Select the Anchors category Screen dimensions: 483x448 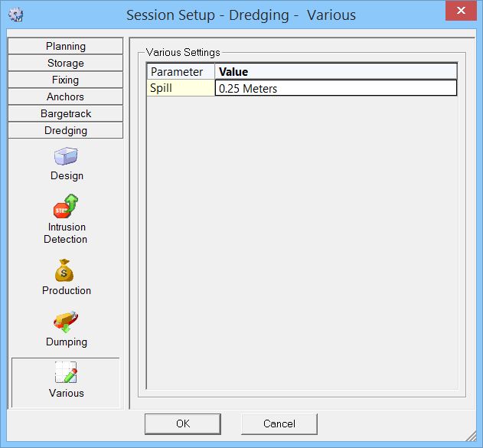66,96
